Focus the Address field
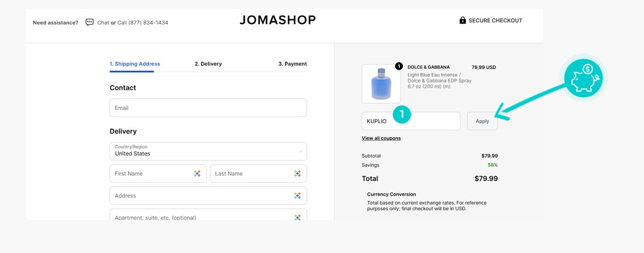This screenshot has height=253, width=644. (208, 196)
